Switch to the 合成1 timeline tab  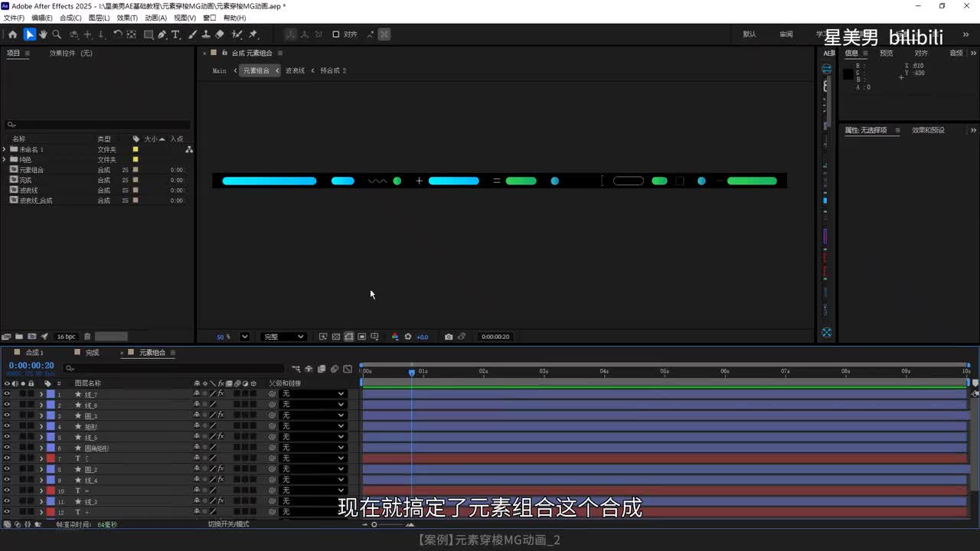(x=34, y=353)
